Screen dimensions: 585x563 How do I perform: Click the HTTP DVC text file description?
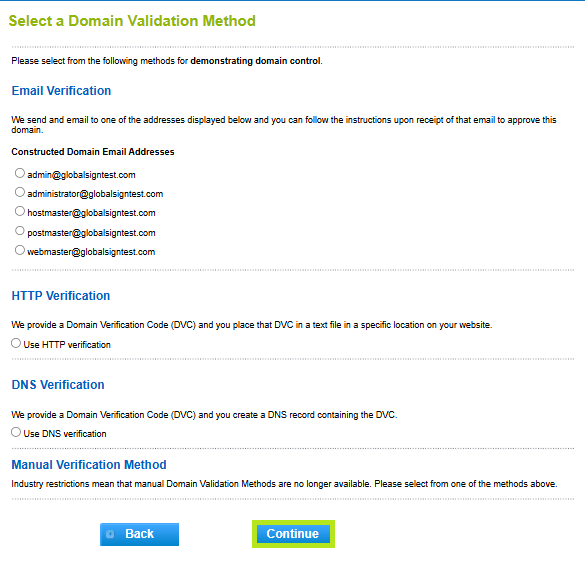point(251,325)
